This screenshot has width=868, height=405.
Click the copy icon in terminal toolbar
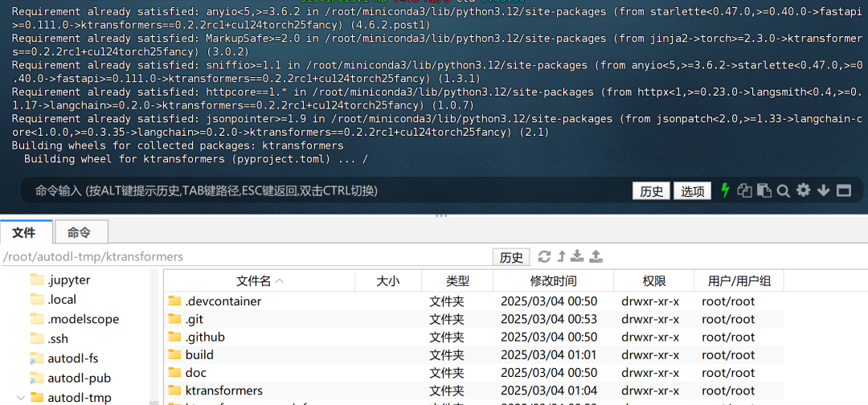tap(745, 190)
